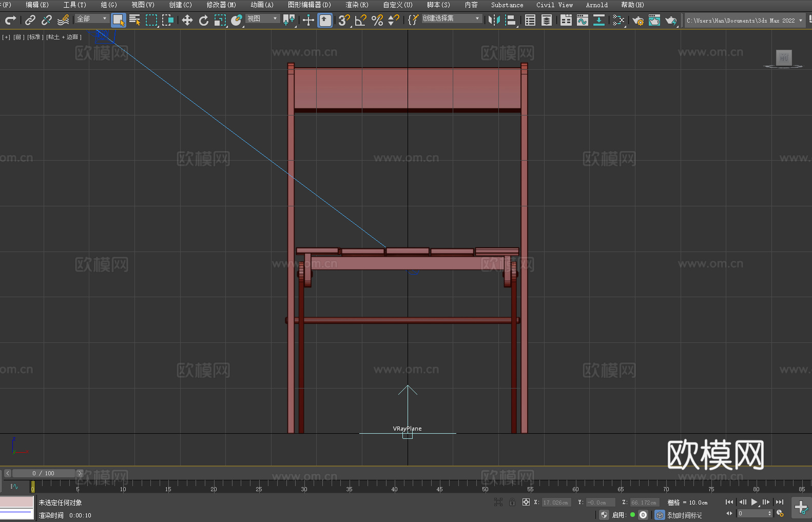Open the 修改器(M) menu
Image resolution: width=812 pixels, height=522 pixels.
tap(221, 5)
